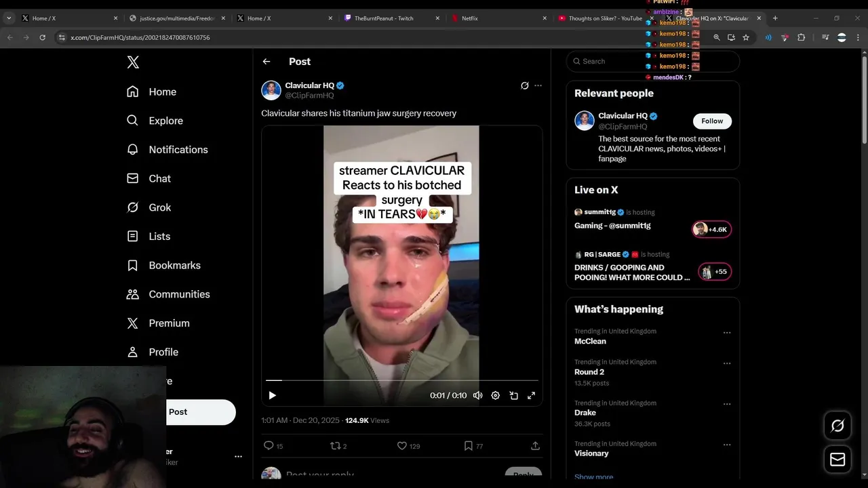
Task: Open picture-in-picture for the video
Action: [x=513, y=395]
